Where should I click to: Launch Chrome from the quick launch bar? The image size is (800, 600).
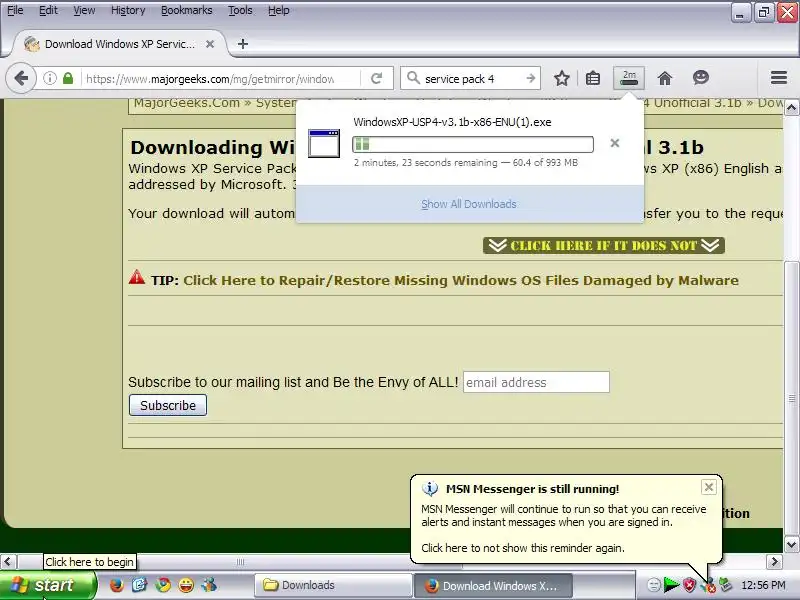[x=163, y=585]
